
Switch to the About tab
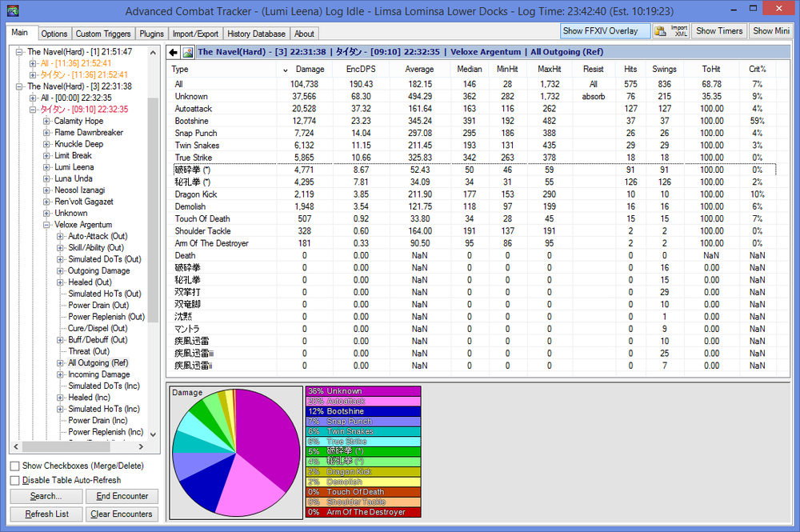coord(304,34)
